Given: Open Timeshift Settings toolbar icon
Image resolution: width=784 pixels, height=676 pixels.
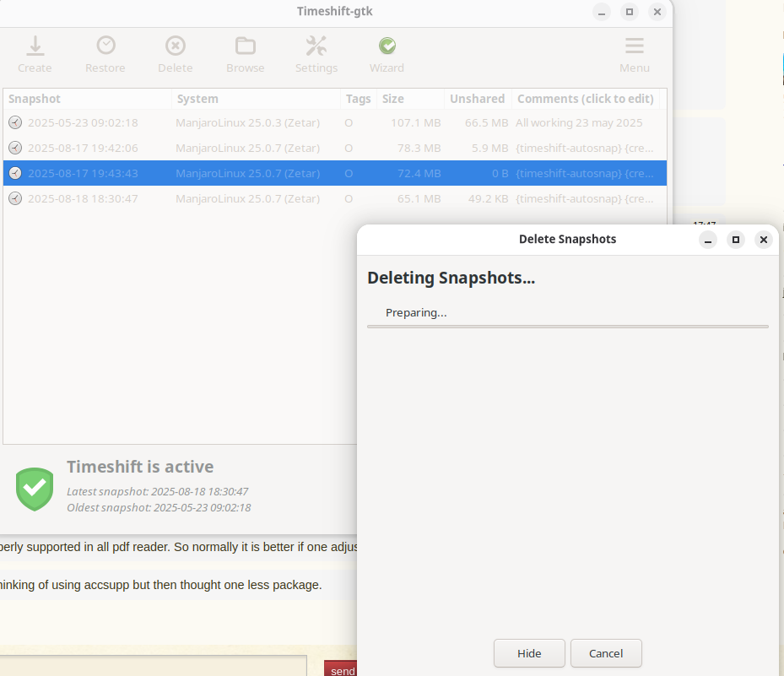Looking at the screenshot, I should [316, 46].
